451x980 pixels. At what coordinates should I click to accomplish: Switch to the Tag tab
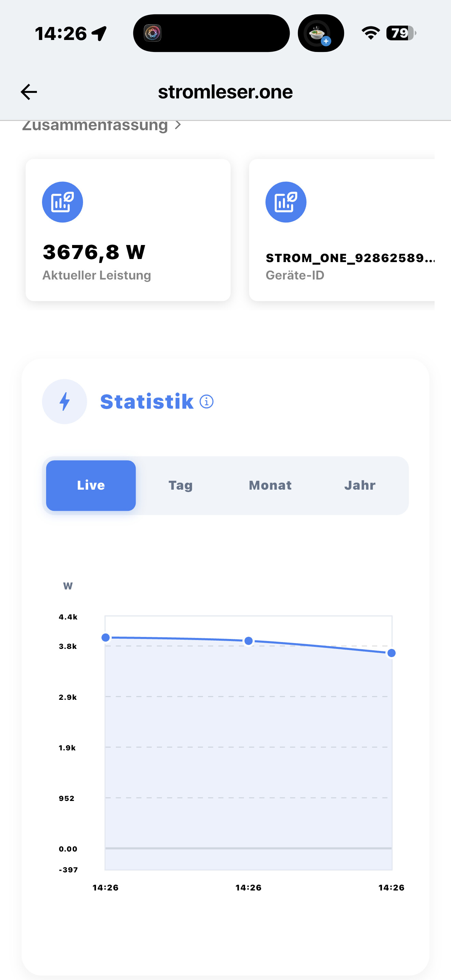click(181, 486)
